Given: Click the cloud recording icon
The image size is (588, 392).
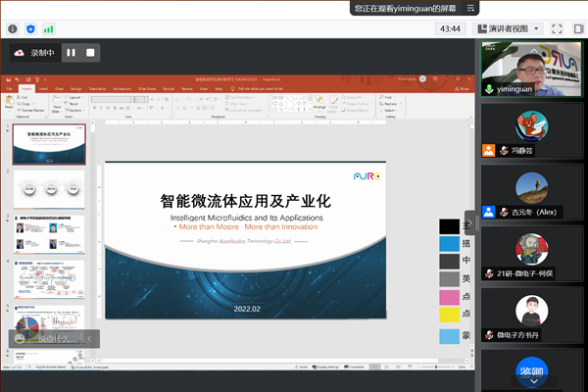Looking at the screenshot, I should (19, 52).
